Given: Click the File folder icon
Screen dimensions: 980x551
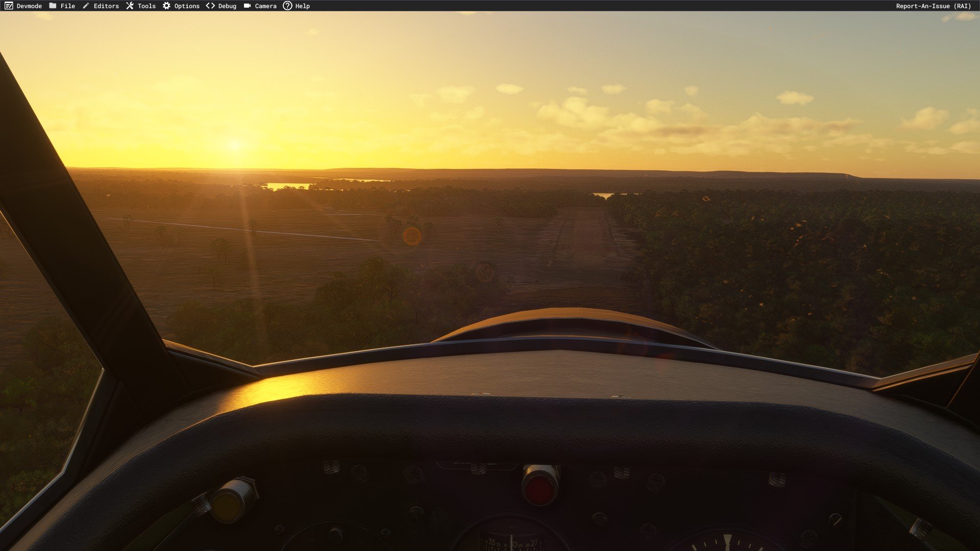Looking at the screenshot, I should [53, 6].
